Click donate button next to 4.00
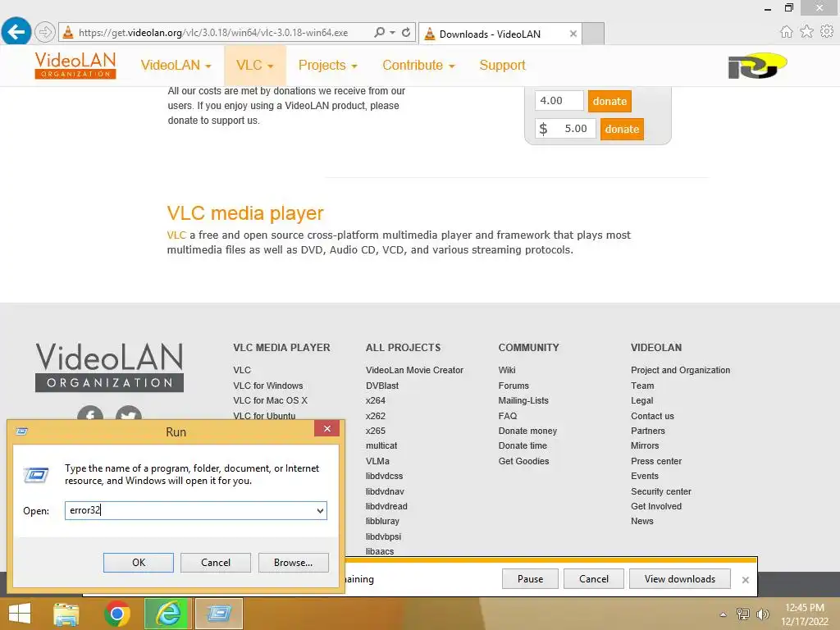840x630 pixels. tap(609, 101)
